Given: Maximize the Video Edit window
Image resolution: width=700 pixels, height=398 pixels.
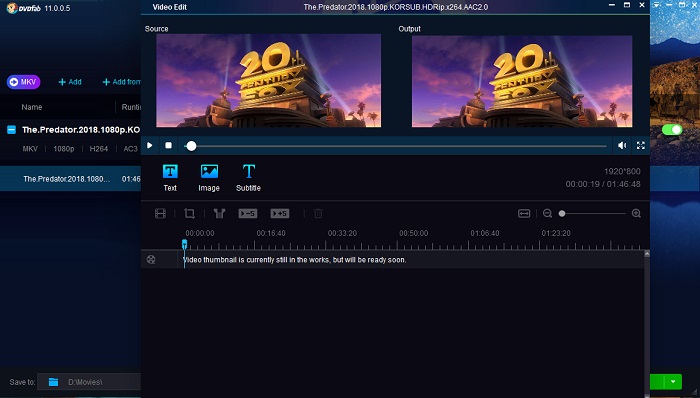Looking at the screenshot, I should (x=627, y=5).
